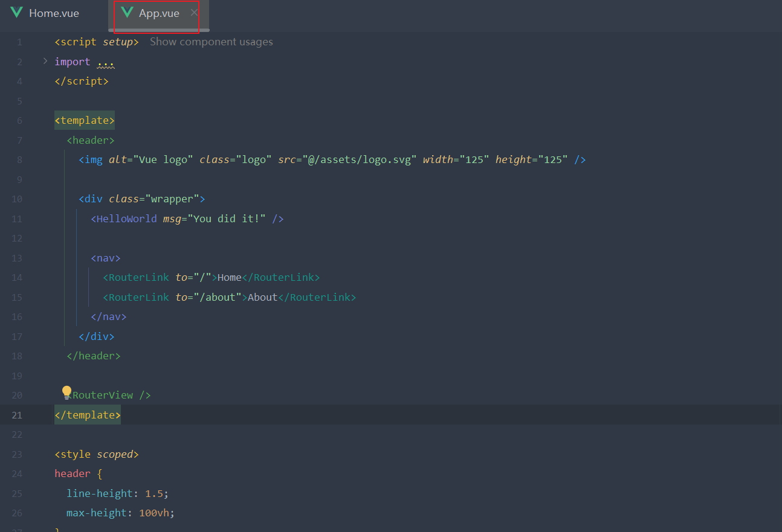Unfold the collapsed "..." import placeholder
The image size is (782, 532).
tap(105, 62)
